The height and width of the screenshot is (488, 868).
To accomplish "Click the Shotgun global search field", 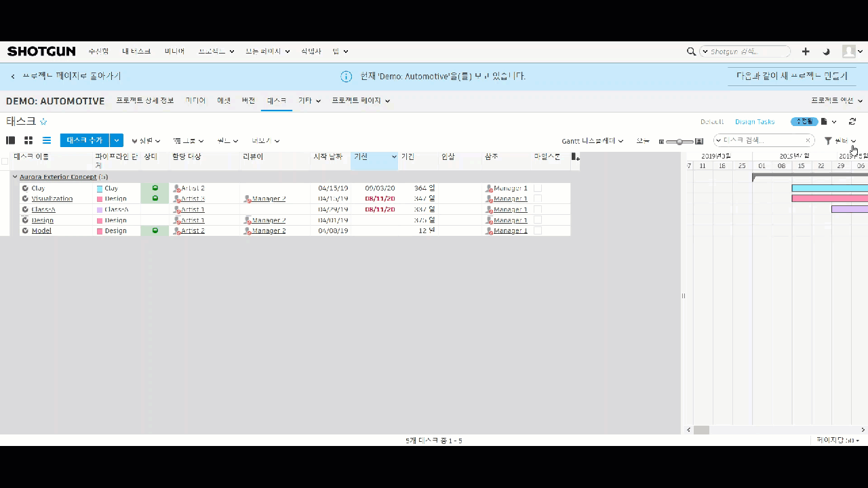I will pos(745,52).
